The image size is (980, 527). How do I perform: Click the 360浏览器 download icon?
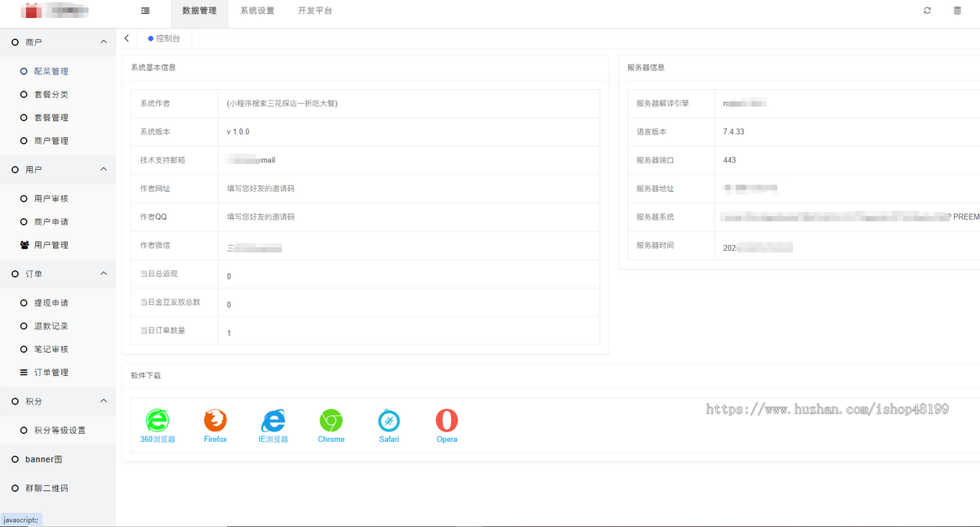point(158,420)
